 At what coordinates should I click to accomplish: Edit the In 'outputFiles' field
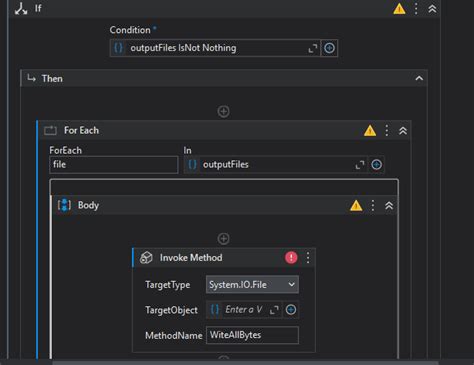pyautogui.click(x=277, y=165)
